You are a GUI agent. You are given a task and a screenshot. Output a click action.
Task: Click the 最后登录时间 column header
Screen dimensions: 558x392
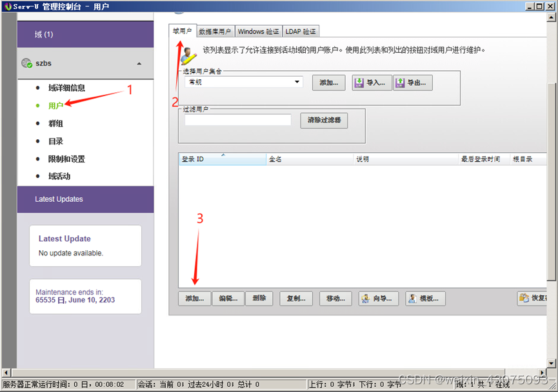tap(484, 159)
